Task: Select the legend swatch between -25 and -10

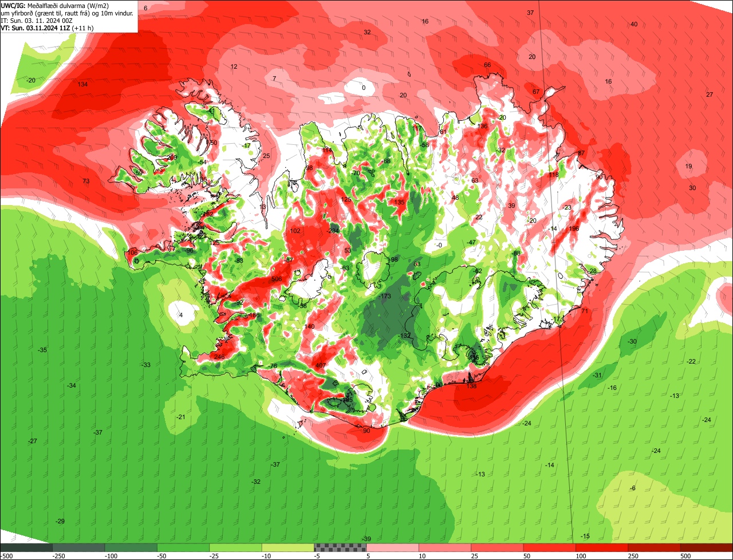Action: 236,547
